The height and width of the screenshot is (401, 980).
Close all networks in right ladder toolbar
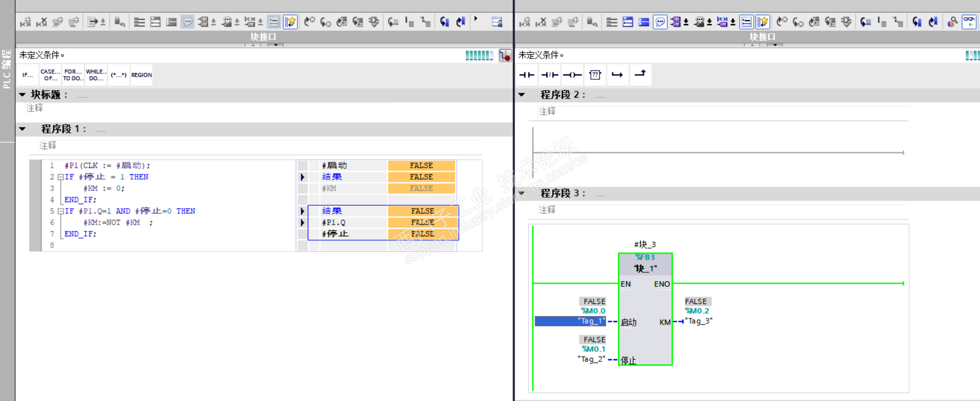(x=644, y=22)
